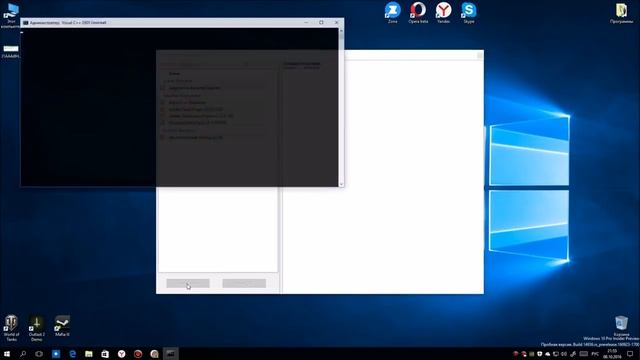The width and height of the screenshot is (640, 360).
Task: Click the console window scrollbar down arrow
Action: click(341, 184)
